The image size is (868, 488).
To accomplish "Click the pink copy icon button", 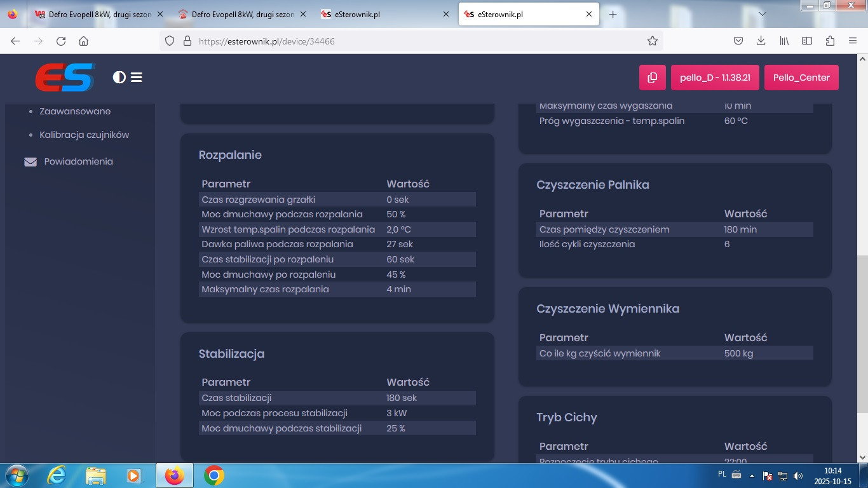I will pos(652,78).
